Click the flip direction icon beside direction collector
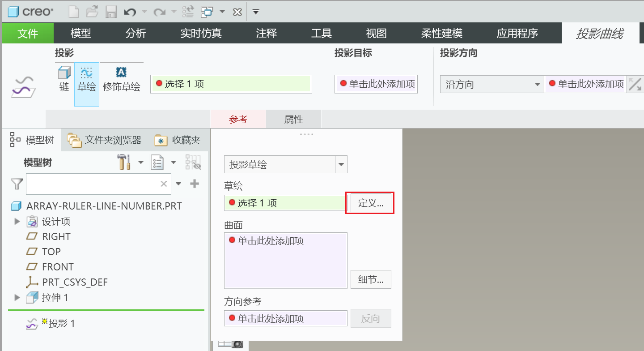This screenshot has height=351, width=644. (x=635, y=84)
